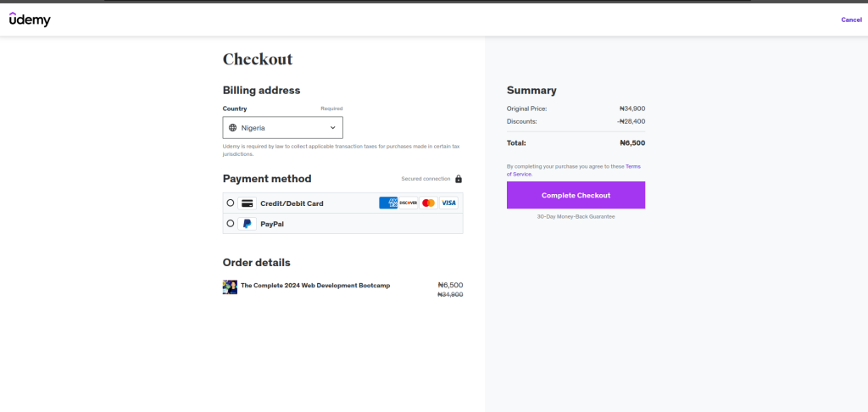The image size is (868, 412).
Task: Click the Mastercard logo
Action: pos(428,203)
